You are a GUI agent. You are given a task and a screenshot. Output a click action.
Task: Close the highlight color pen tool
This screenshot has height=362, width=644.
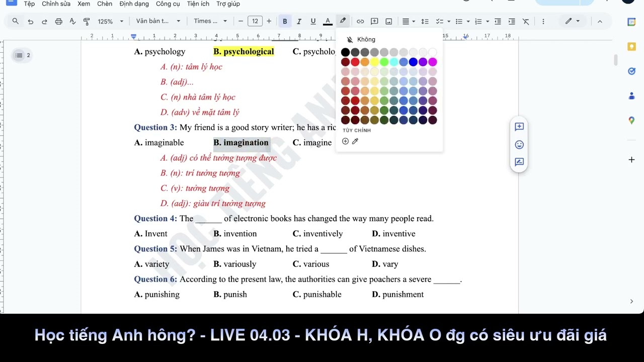tap(343, 21)
